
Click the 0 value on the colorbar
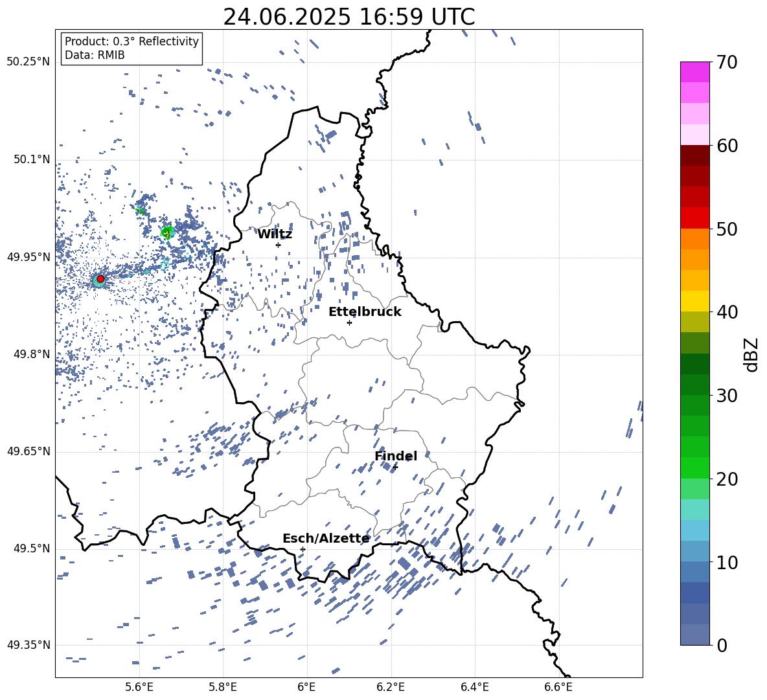pos(722,645)
